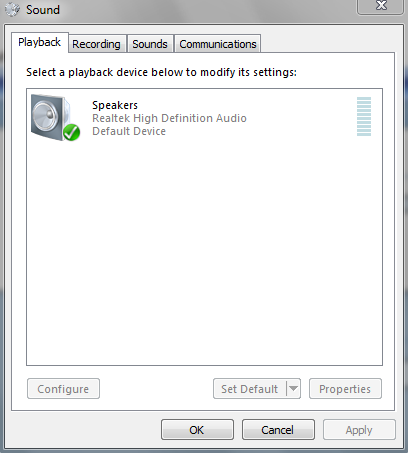Select the Speakers device name text
This screenshot has height=453, width=408.
click(x=115, y=105)
